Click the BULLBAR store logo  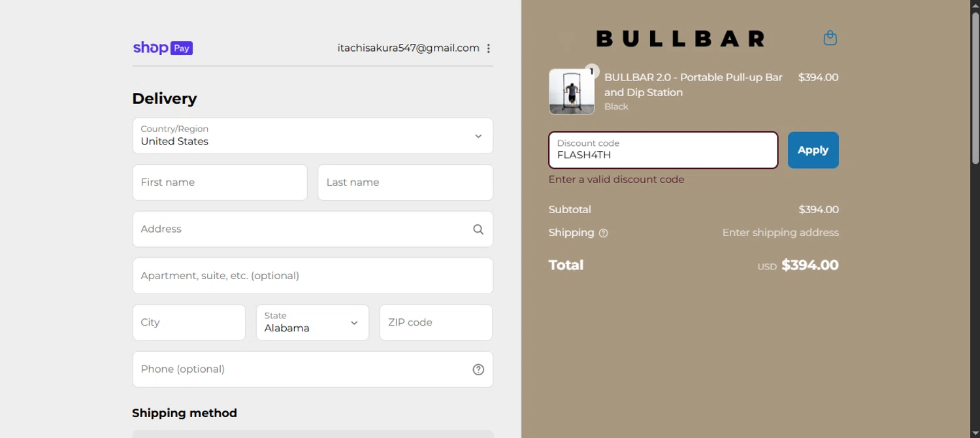click(x=680, y=39)
